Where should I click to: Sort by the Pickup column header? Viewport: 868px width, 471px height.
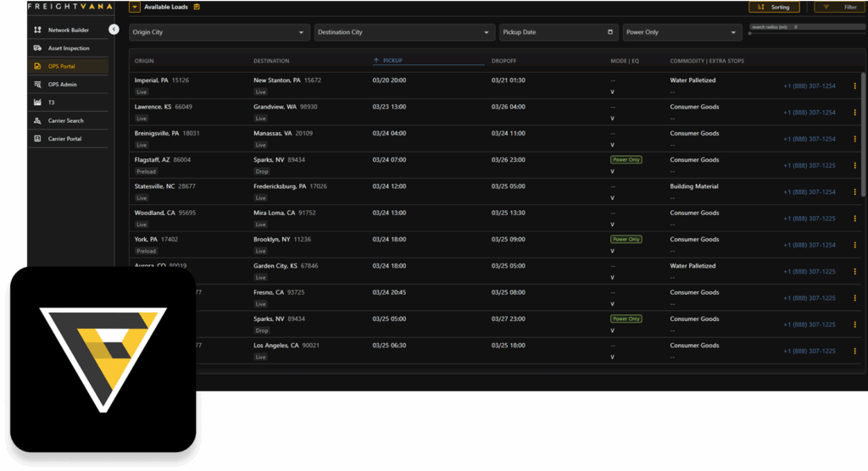coord(392,60)
